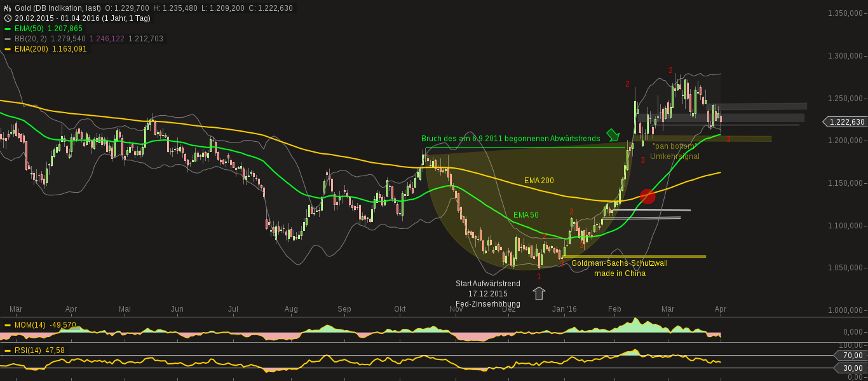Click the Bruch des Abwärtstrends annotation text

coord(511,138)
